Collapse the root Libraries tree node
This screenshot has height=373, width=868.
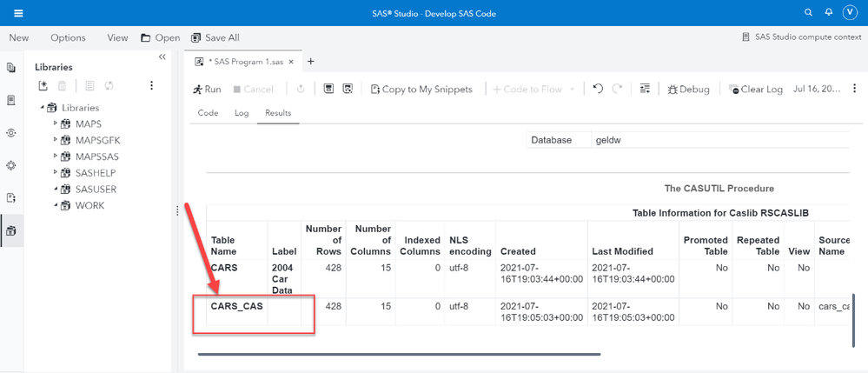coord(43,108)
